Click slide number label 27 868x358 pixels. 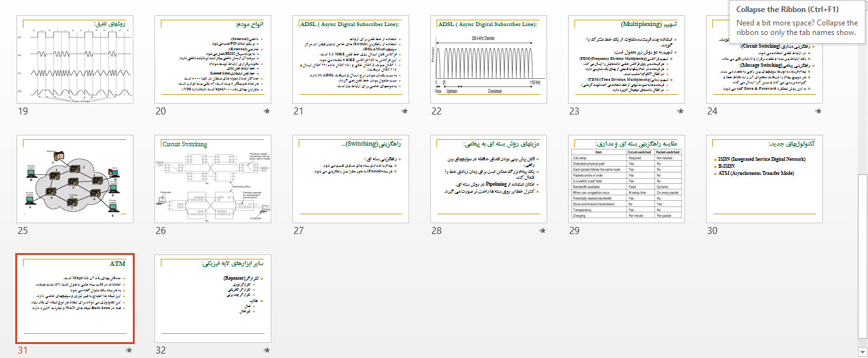coord(299,231)
